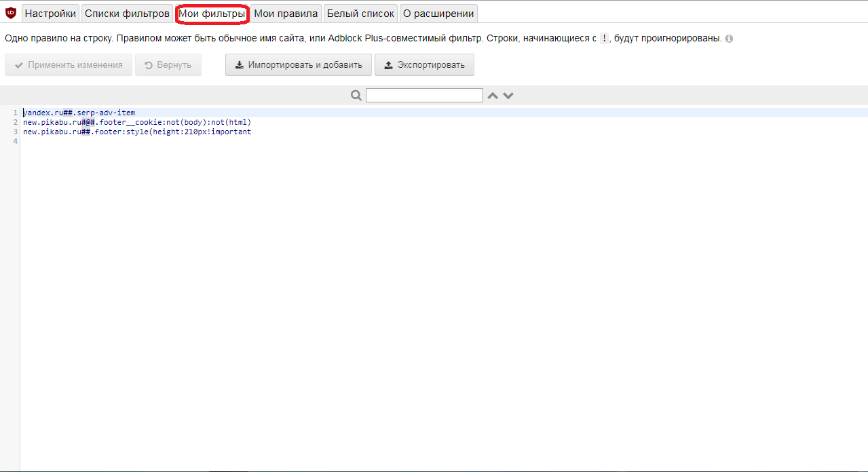Jump to previous search match with up chevron
Image resolution: width=868 pixels, height=472 pixels.
point(493,96)
